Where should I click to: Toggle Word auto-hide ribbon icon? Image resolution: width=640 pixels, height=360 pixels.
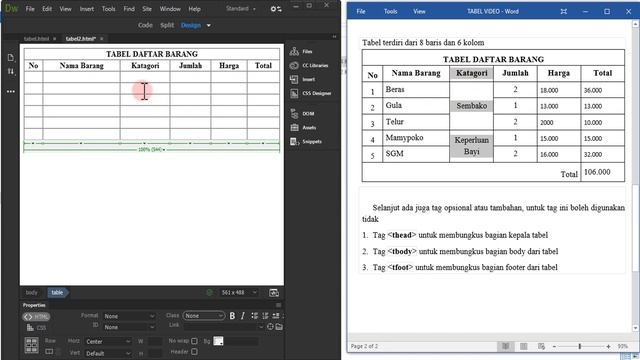pyautogui.click(x=564, y=11)
